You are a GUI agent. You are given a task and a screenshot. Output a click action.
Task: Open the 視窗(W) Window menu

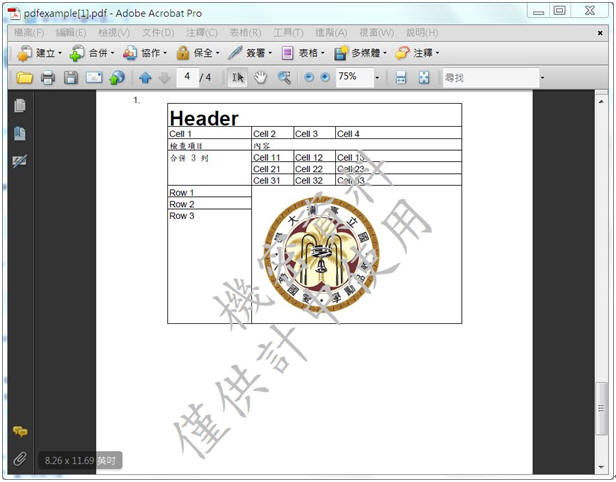[376, 33]
